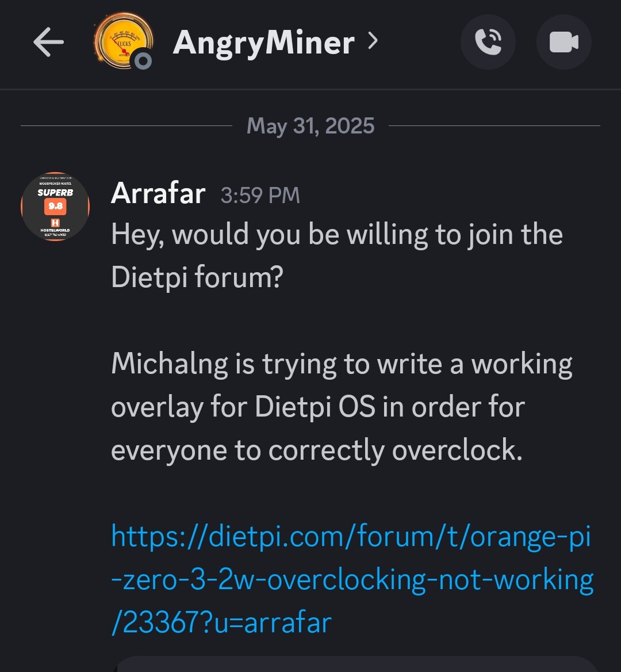This screenshot has width=621, height=672.
Task: Open AngryMiner's profile from header name
Action: coord(263,43)
